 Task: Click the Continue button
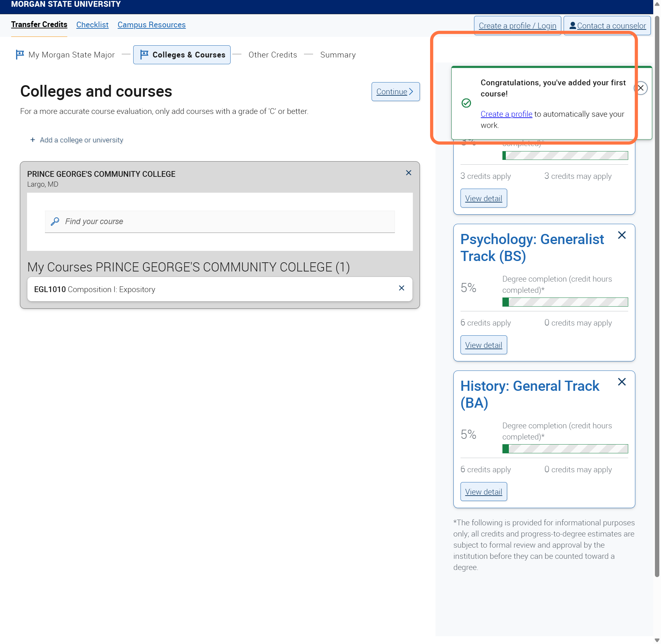coord(395,92)
